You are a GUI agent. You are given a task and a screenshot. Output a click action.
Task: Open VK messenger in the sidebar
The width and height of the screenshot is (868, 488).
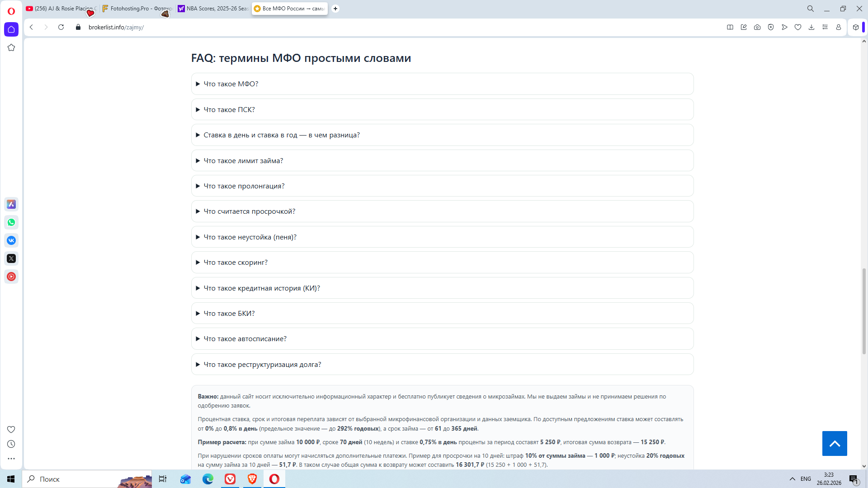coord(11,240)
